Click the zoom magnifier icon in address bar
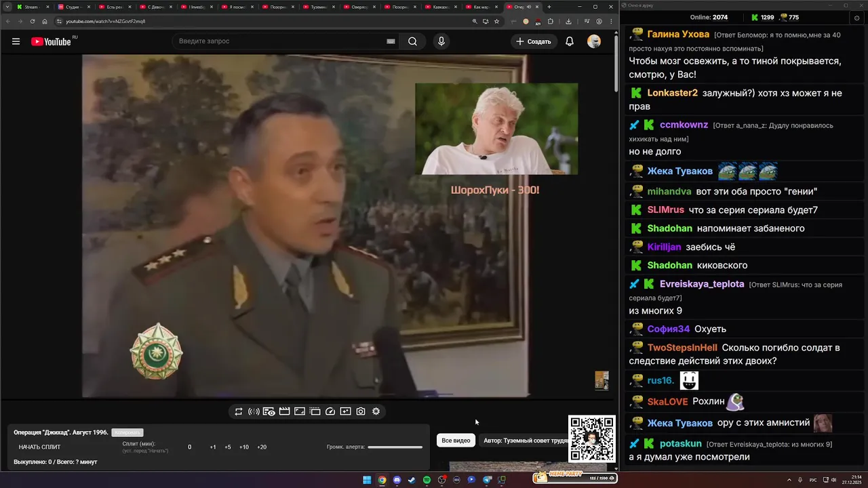Image resolution: width=868 pixels, height=488 pixels. (x=475, y=21)
